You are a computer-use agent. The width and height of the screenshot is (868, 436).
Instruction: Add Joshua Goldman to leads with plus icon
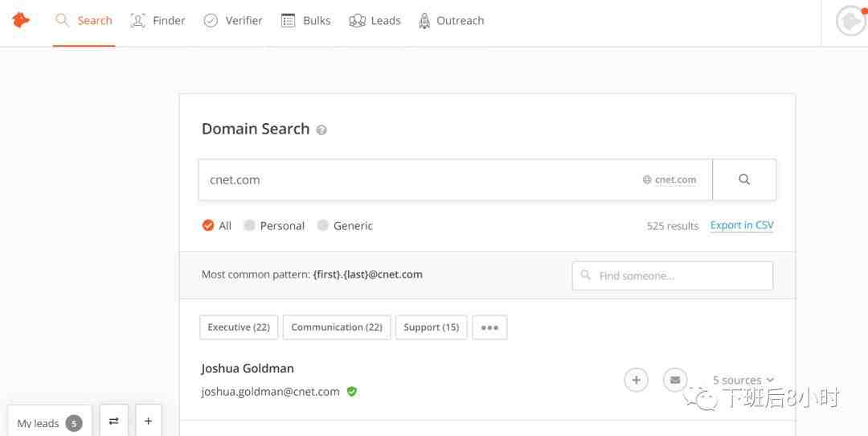[636, 380]
